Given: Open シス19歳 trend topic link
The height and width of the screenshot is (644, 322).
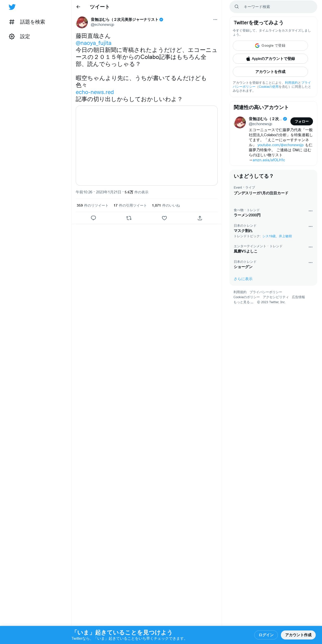Looking at the screenshot, I should [x=269, y=236].
